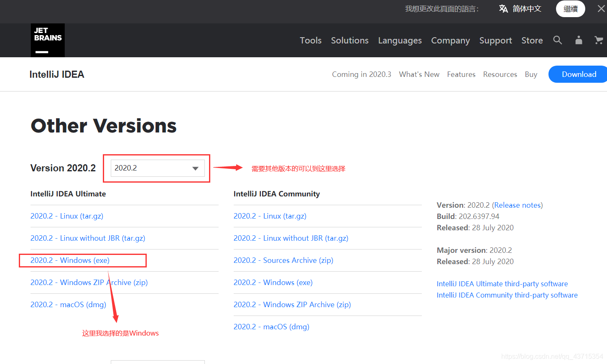Open the Languages menu
Viewport: 607px width, 364px height.
tap(400, 41)
